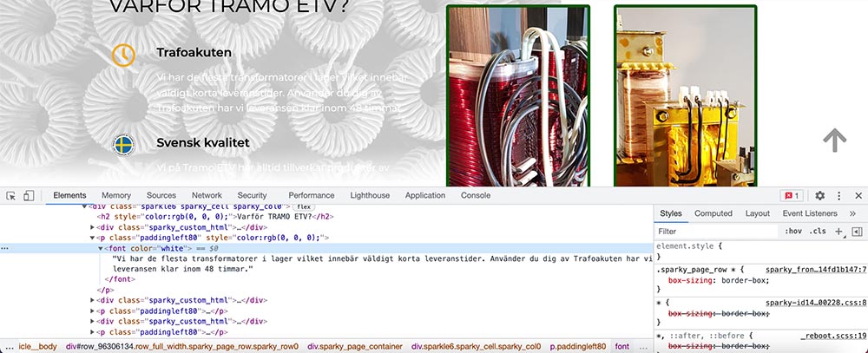
Task: Click the gold transformer photo
Action: click(x=686, y=95)
